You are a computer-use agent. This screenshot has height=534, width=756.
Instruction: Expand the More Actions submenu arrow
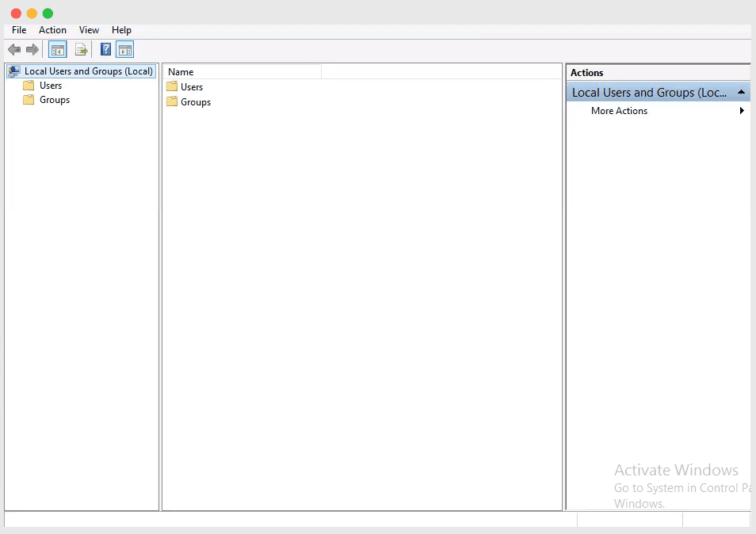point(742,111)
